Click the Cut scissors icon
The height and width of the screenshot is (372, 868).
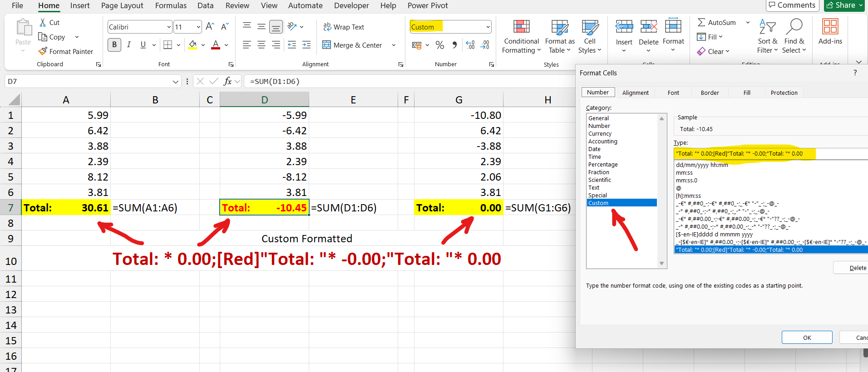click(x=43, y=22)
